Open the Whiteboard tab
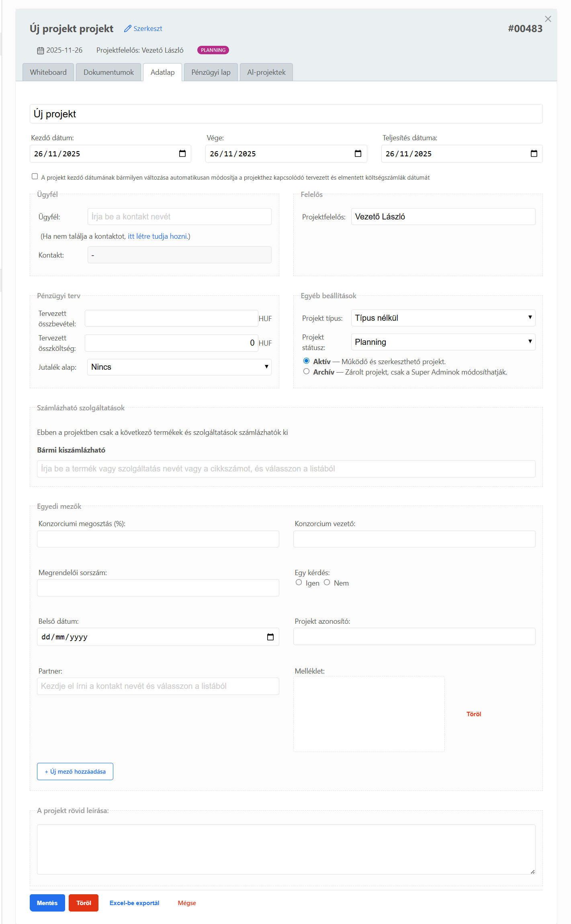 pyautogui.click(x=48, y=72)
